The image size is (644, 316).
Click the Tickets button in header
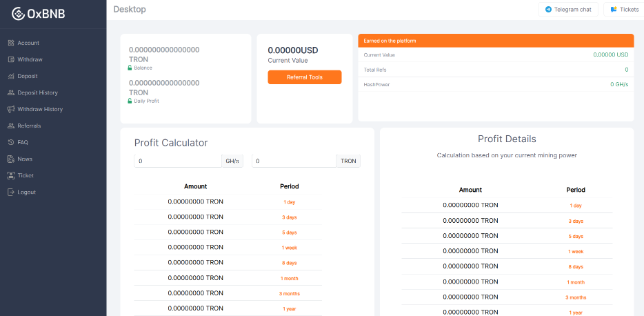623,10
